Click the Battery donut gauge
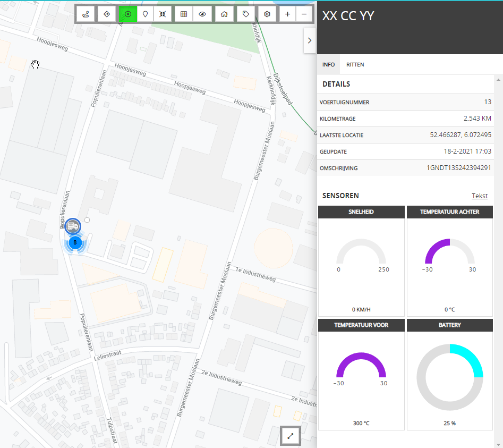The image size is (503, 448). (450, 377)
